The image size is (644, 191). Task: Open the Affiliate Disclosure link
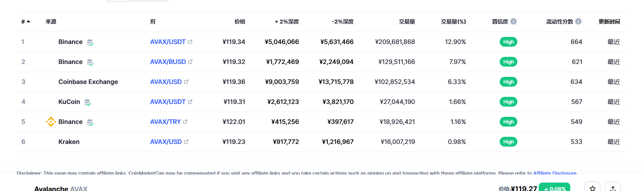click(x=555, y=173)
